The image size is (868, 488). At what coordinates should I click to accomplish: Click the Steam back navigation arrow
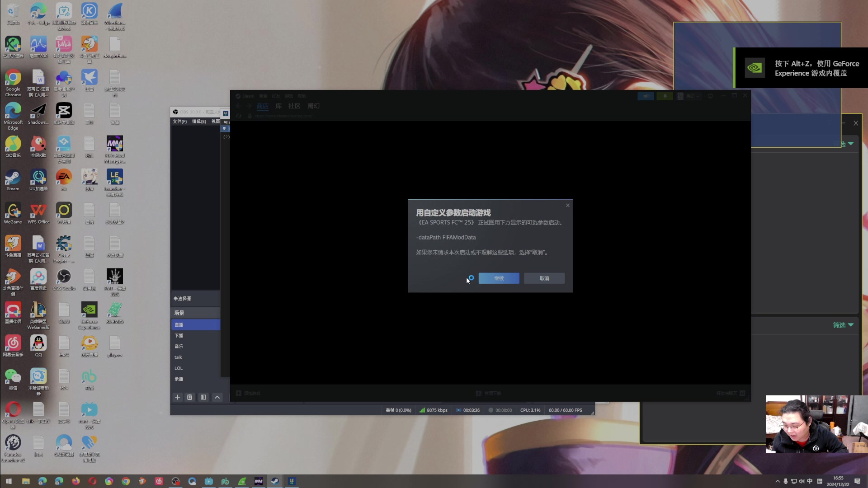coord(238,106)
